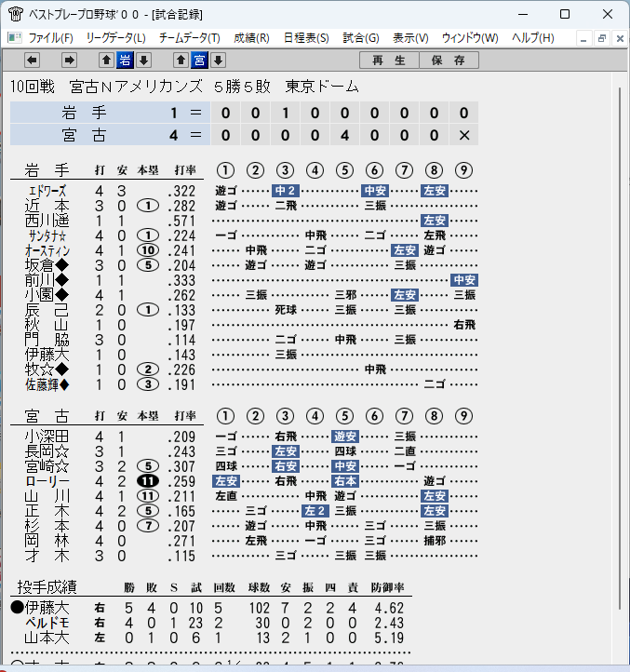This screenshot has width=630, height=672.
Task: Select losing pitcher 伊藤大 in 投手成績
Action: [x=47, y=608]
